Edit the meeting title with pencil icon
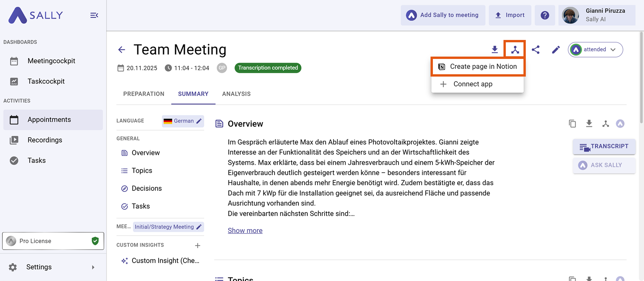Viewport: 644px width, 281px height. (556, 50)
